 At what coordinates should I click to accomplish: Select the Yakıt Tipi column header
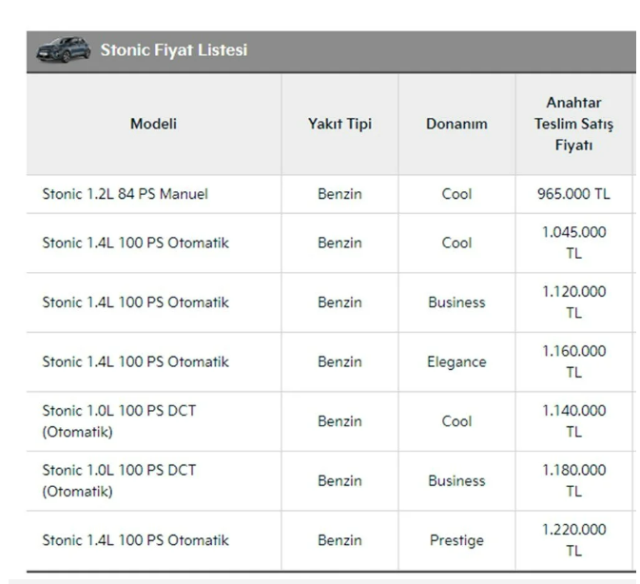(339, 125)
